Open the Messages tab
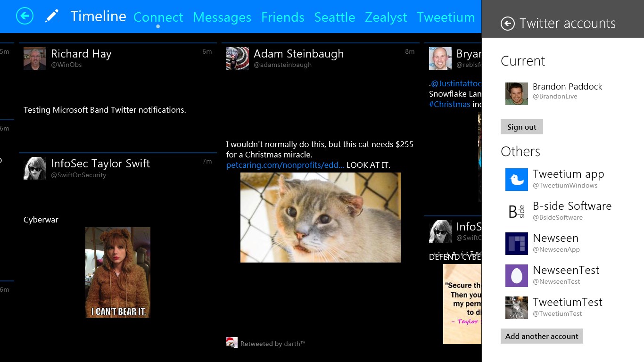 [222, 17]
